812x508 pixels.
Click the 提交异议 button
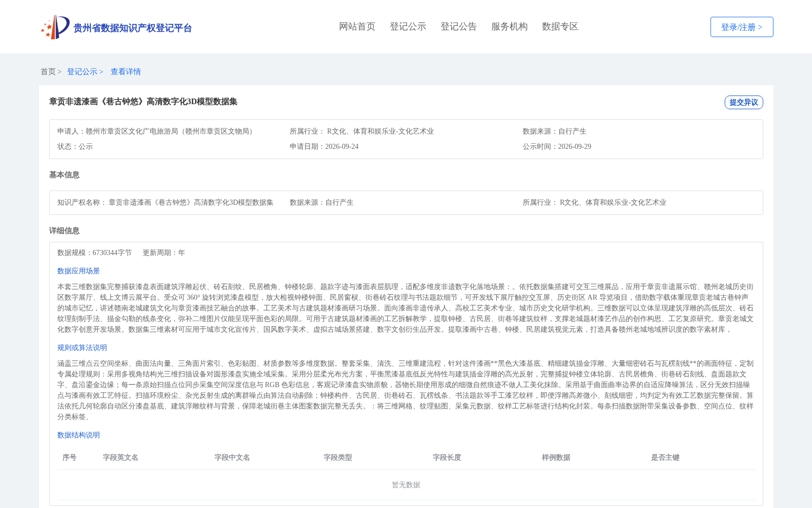pos(744,102)
